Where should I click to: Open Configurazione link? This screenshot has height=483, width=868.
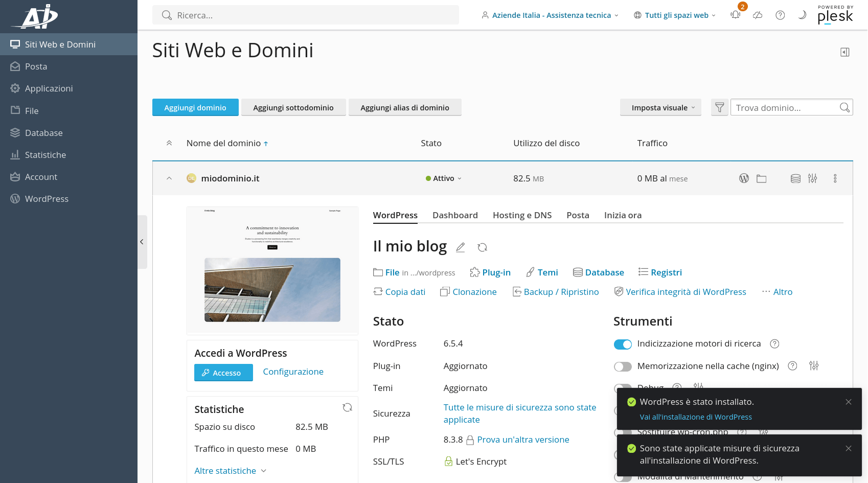click(293, 372)
